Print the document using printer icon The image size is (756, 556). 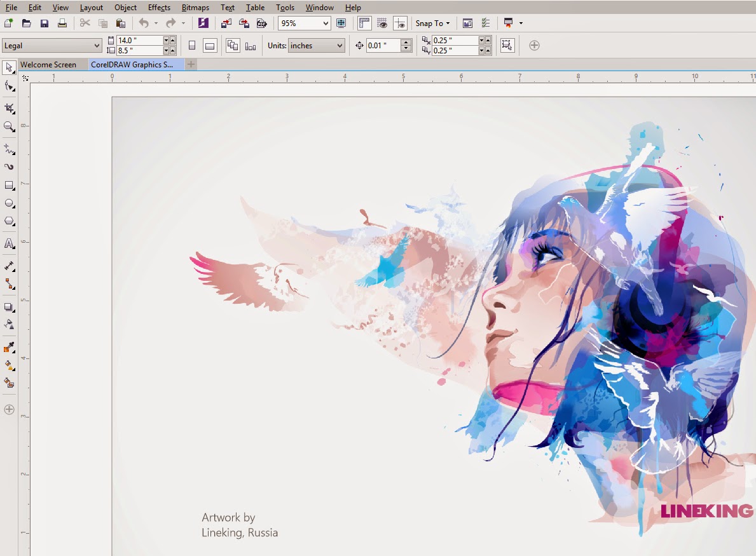(62, 23)
